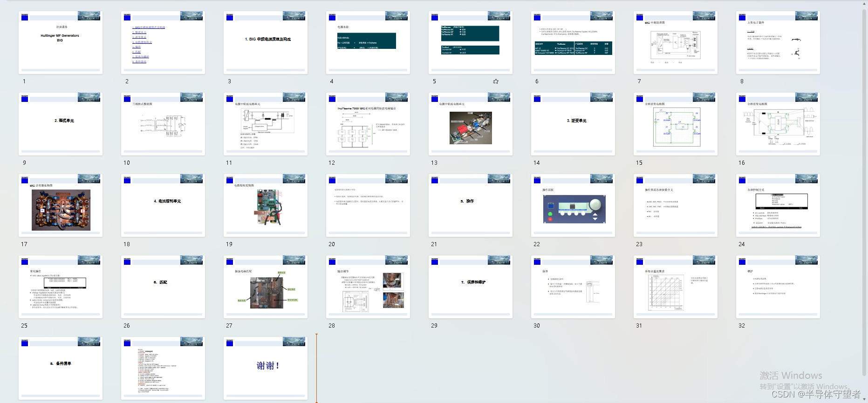The width and height of the screenshot is (868, 403).
Task: Select slide 29 section title 7. 保养和维护
Action: [471, 287]
